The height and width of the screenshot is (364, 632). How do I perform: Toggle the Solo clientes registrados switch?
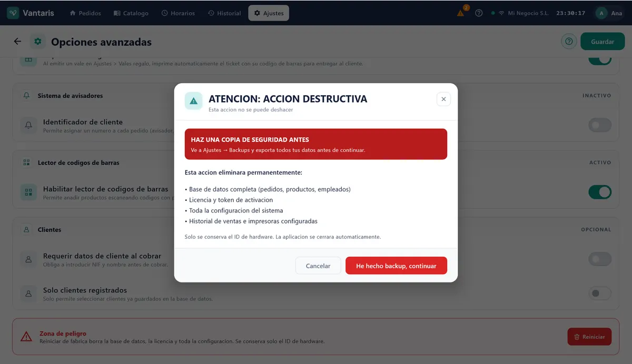[600, 294]
